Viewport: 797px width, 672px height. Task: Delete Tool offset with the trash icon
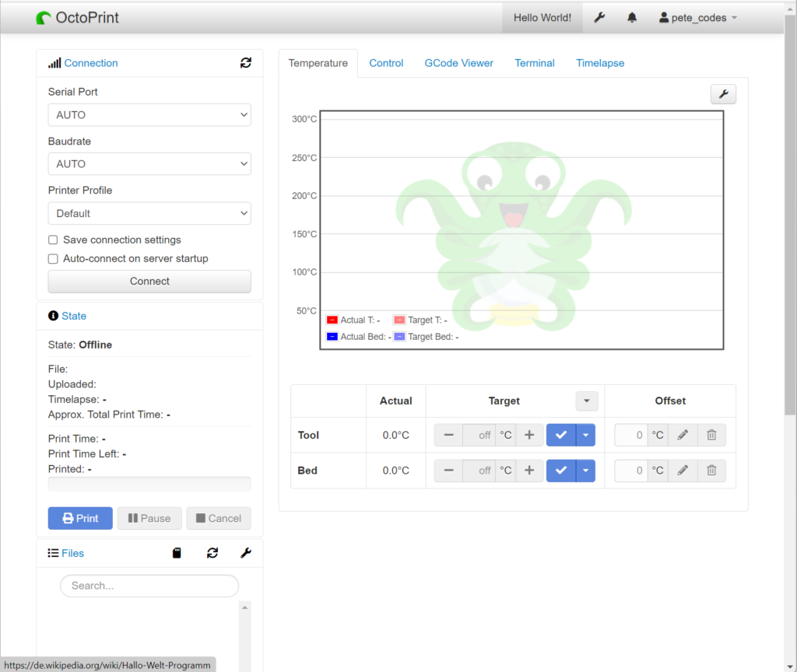(x=711, y=436)
